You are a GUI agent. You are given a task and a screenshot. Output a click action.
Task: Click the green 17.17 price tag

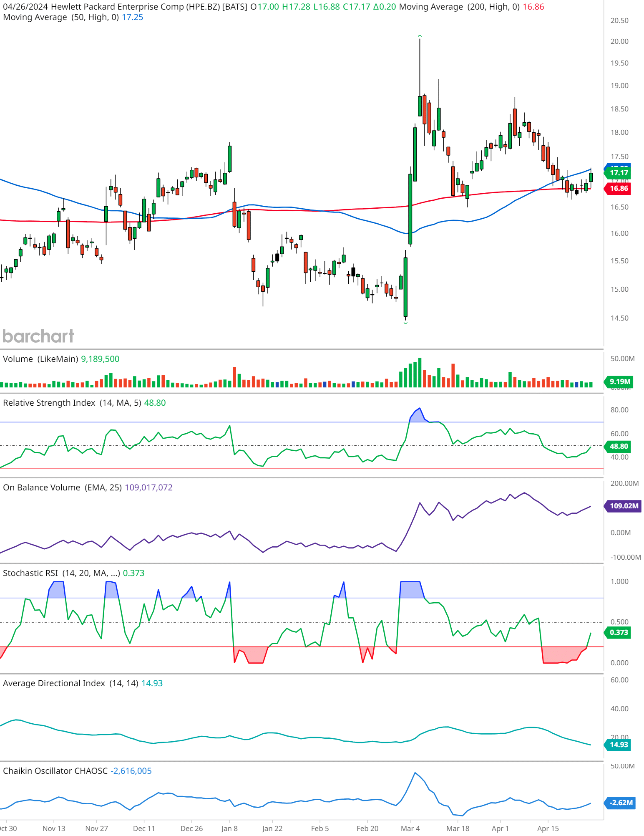(x=619, y=173)
